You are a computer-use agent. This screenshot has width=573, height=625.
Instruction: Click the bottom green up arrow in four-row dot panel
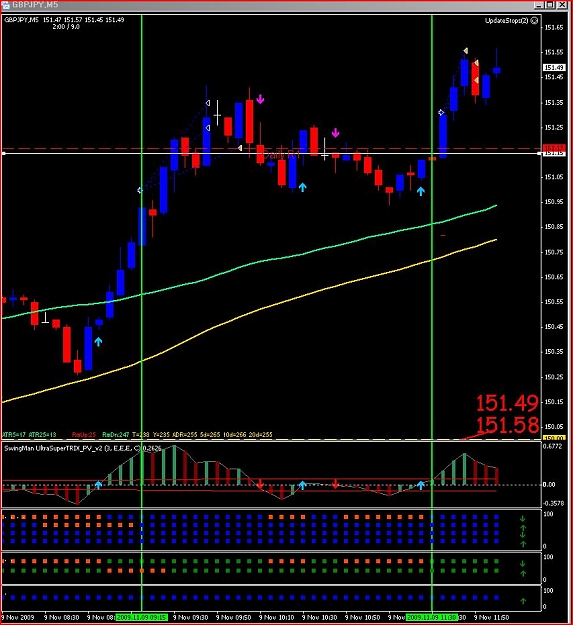pos(523,544)
